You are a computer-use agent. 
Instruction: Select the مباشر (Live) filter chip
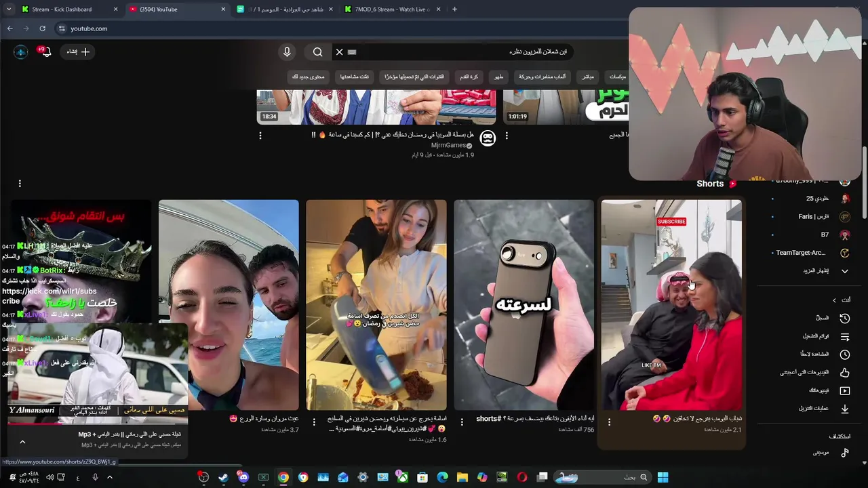click(588, 77)
